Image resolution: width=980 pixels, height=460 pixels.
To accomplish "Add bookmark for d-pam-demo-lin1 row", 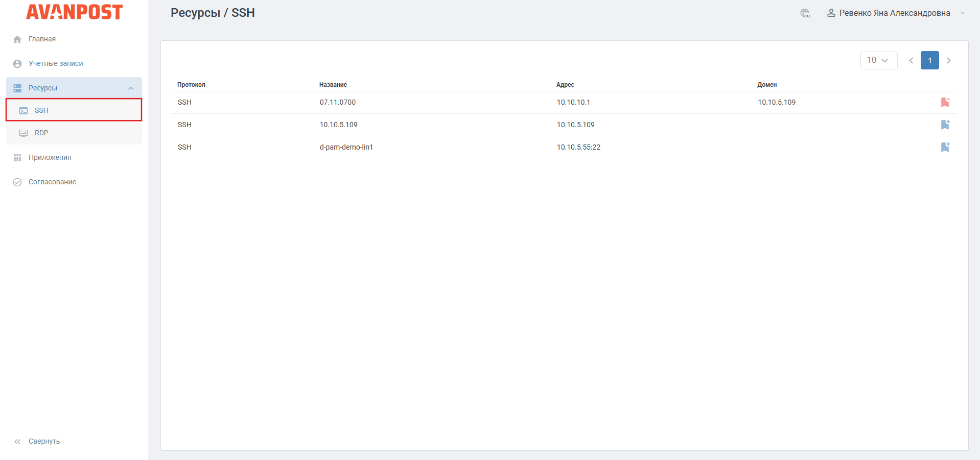I will click(x=945, y=147).
